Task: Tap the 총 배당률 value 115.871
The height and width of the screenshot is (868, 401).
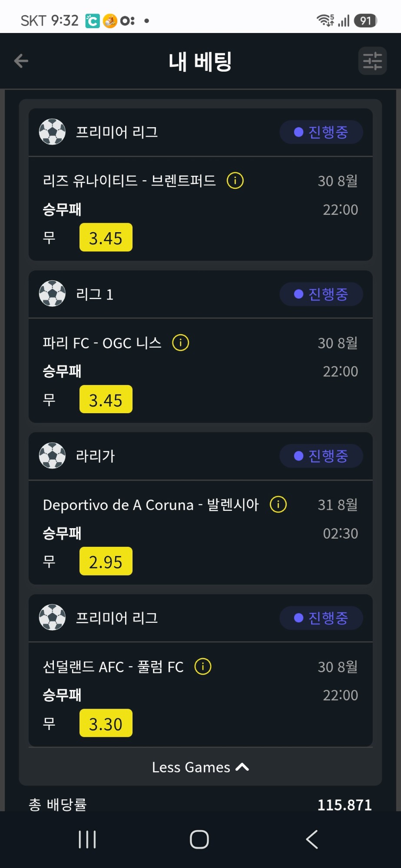Action: click(345, 805)
